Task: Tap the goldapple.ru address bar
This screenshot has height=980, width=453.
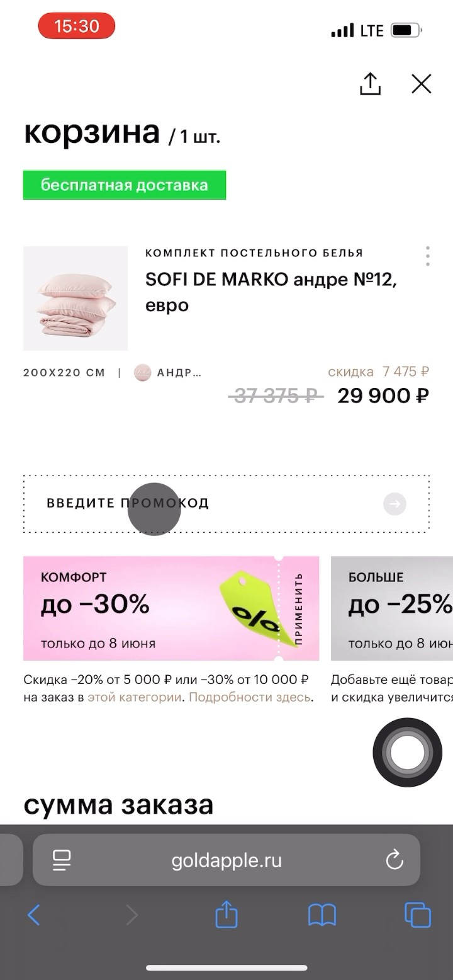Action: point(226,860)
